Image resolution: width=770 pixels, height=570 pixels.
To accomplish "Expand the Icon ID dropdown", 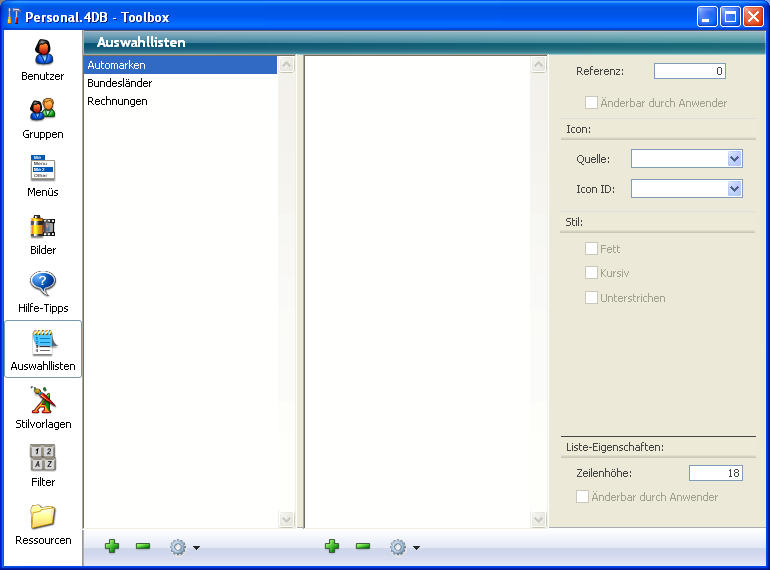I will click(x=734, y=189).
